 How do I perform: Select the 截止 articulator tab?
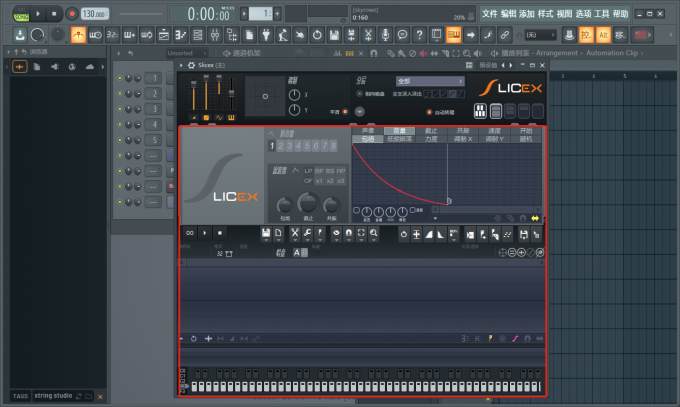(431, 131)
